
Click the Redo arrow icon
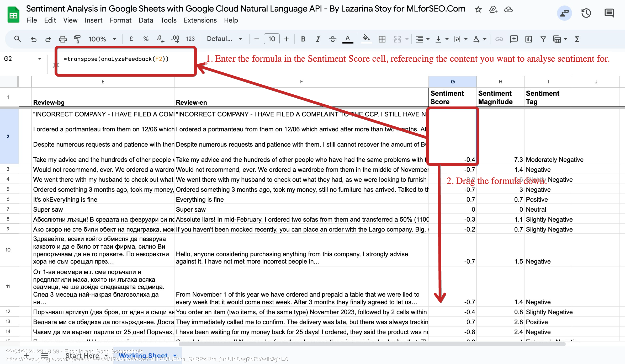48,39
